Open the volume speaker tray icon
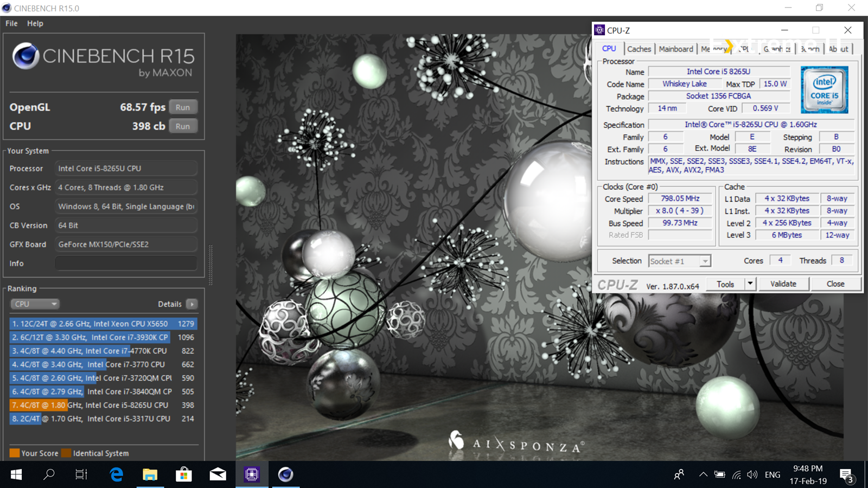The height and width of the screenshot is (488, 868). (x=752, y=475)
